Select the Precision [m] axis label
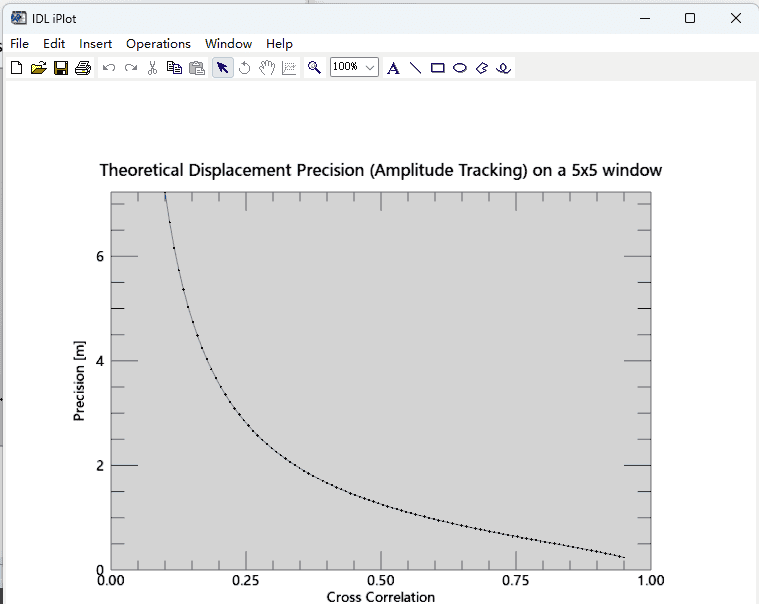This screenshot has width=759, height=604. (79, 381)
